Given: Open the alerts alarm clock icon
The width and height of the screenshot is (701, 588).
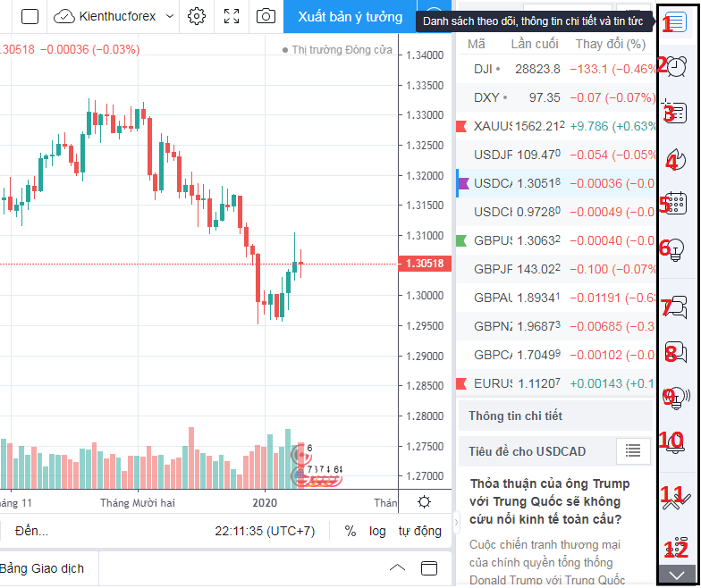Looking at the screenshot, I should tap(679, 67).
